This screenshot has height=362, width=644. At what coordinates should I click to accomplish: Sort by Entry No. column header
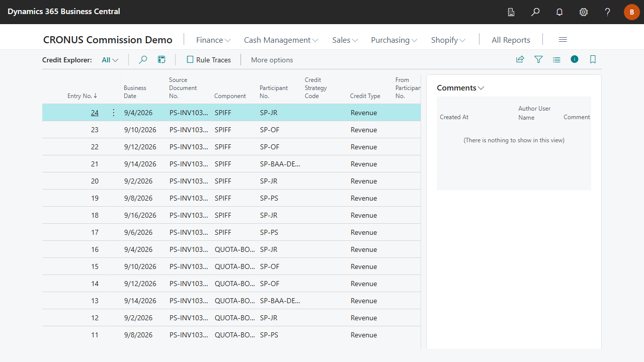[x=83, y=96]
